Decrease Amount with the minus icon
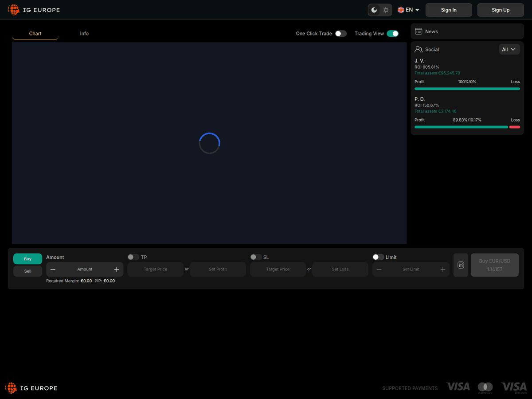 click(x=53, y=269)
